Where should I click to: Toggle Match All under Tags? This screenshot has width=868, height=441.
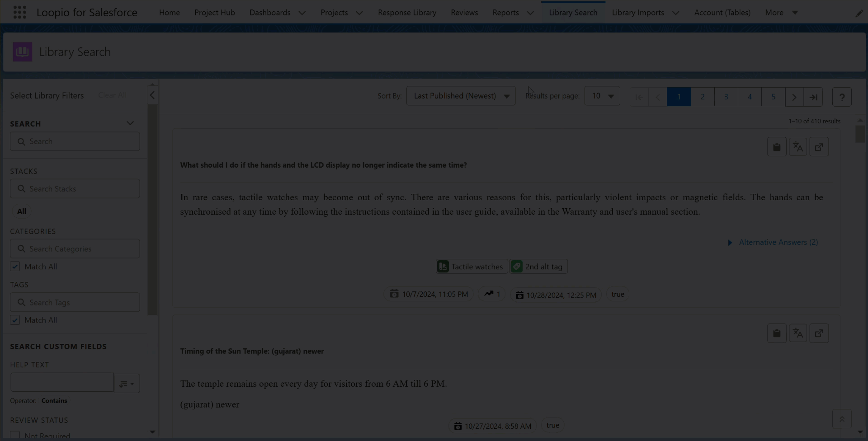(x=15, y=320)
